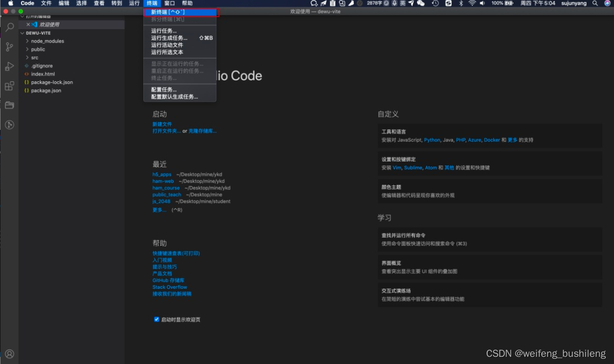Click the Python language link
614x364 pixels.
pyautogui.click(x=432, y=140)
